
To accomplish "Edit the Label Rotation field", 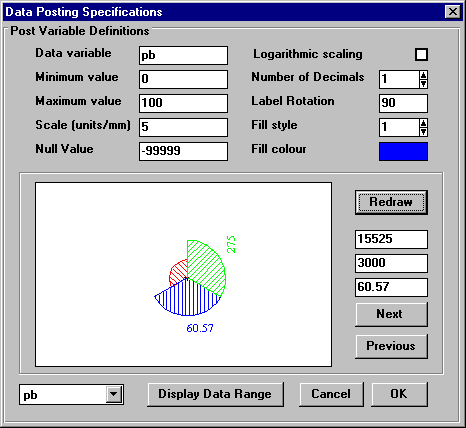I will coord(403,103).
